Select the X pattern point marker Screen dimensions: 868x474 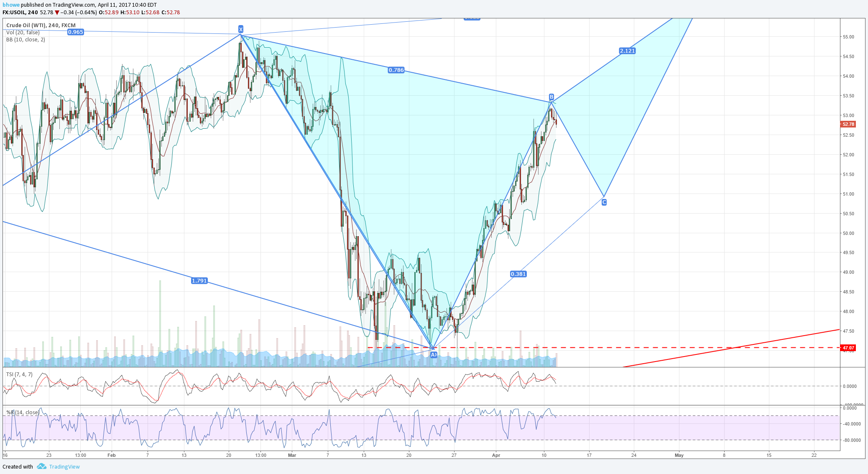(241, 29)
